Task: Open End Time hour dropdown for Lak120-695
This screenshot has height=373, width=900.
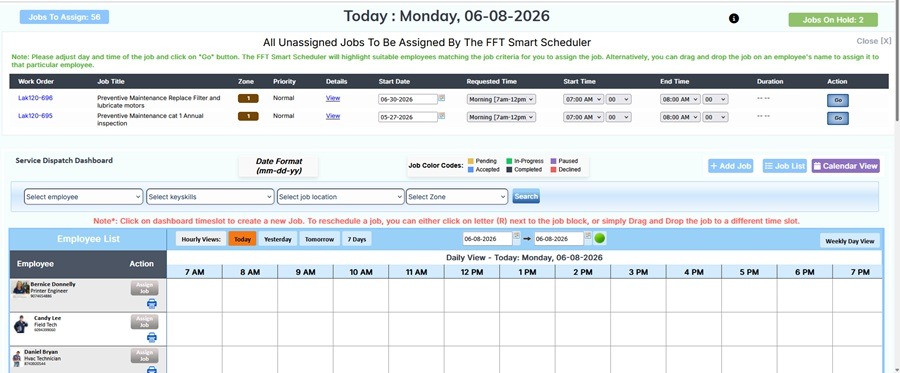Action: pos(680,117)
